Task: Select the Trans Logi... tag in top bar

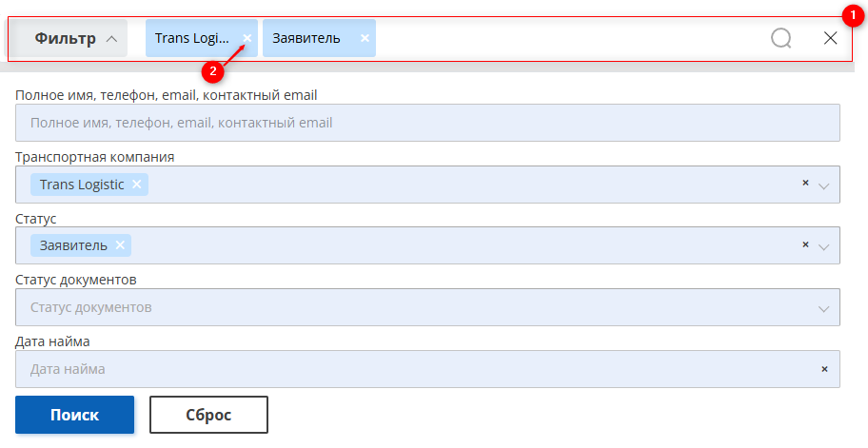Action: [x=192, y=39]
